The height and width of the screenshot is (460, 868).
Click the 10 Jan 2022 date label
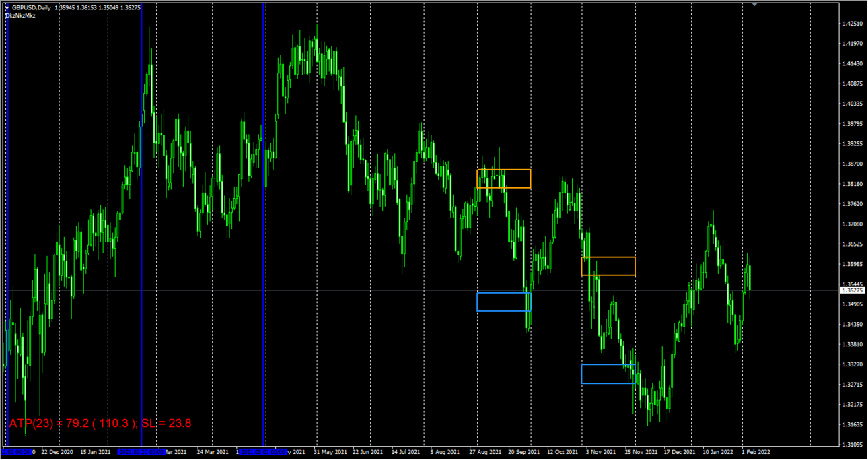click(717, 451)
